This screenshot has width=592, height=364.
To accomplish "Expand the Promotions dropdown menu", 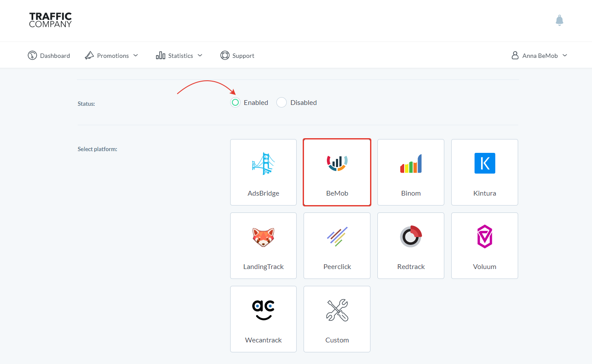I will (112, 56).
